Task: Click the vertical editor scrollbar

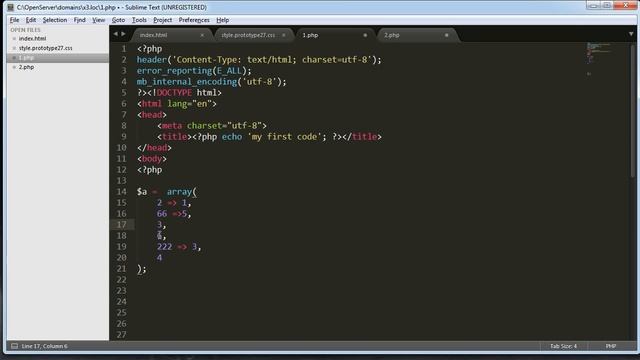Action: (x=633, y=110)
